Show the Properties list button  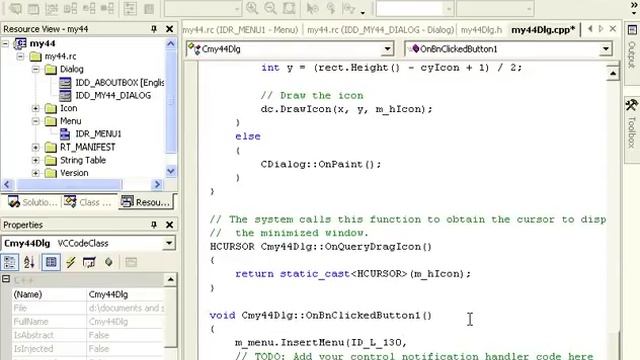[x=51, y=262]
